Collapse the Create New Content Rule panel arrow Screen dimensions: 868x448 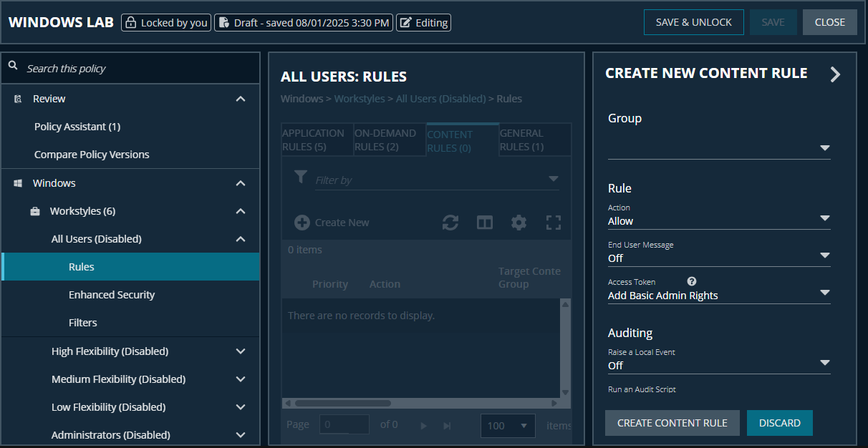tap(835, 74)
